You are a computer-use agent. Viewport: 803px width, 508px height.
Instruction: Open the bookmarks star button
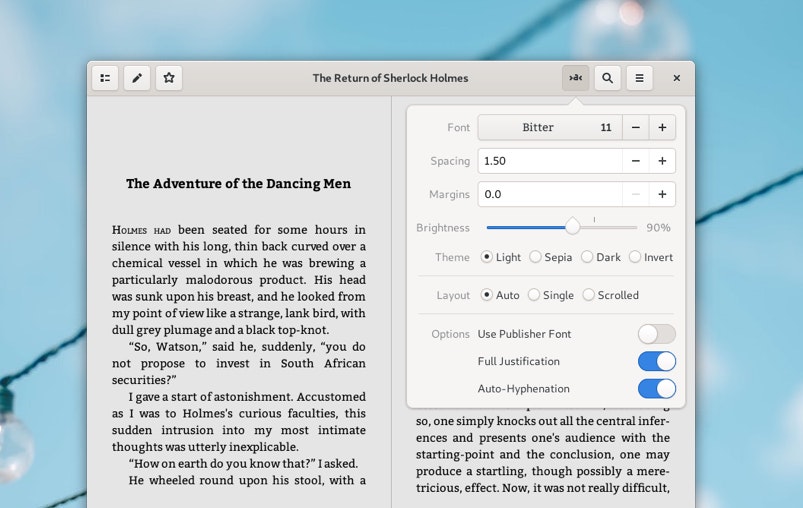tap(169, 78)
